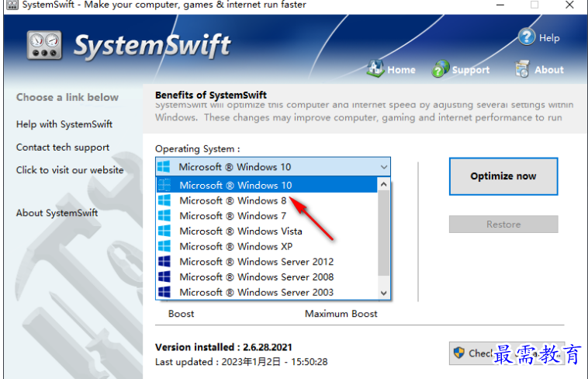The image size is (588, 379).
Task: Select Microsoft Windows XP option
Action: [267, 246]
